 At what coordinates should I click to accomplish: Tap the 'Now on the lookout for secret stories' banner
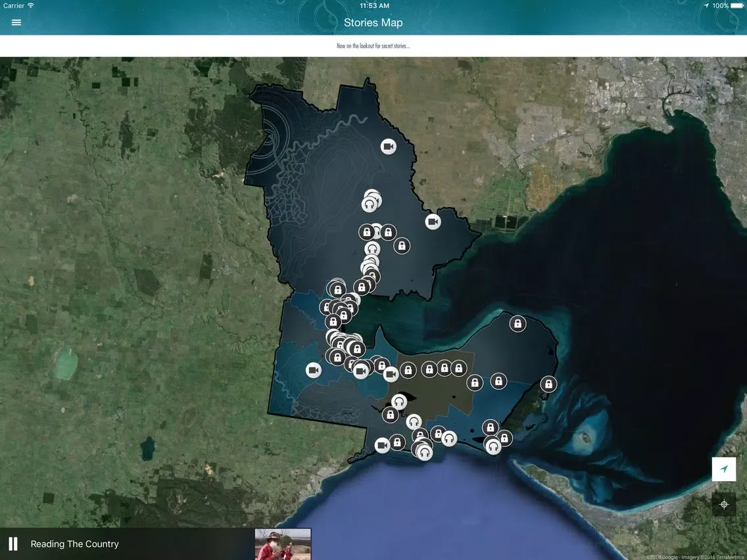tap(373, 46)
